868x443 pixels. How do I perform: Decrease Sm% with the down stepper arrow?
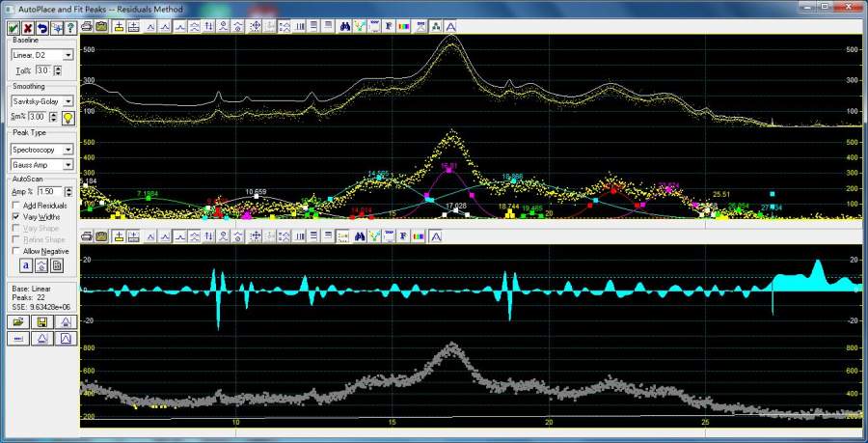(x=54, y=120)
